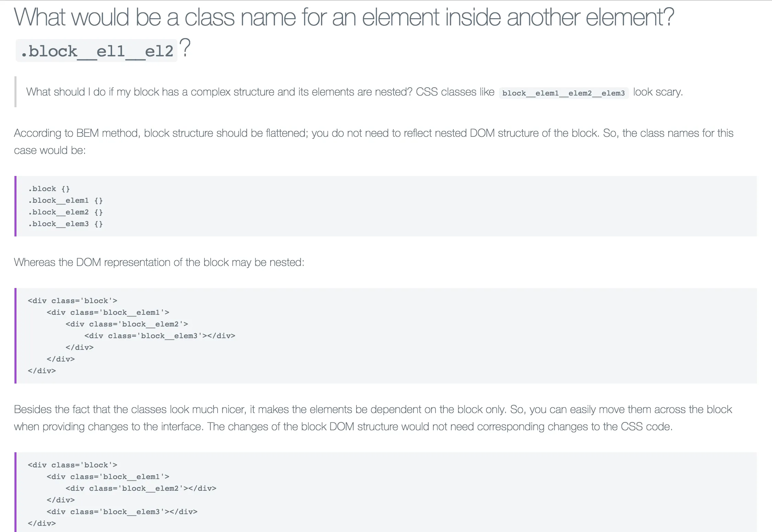772x532 pixels.
Task: Click the '.block {}' line in CSS snippet
Action: pyautogui.click(x=49, y=189)
